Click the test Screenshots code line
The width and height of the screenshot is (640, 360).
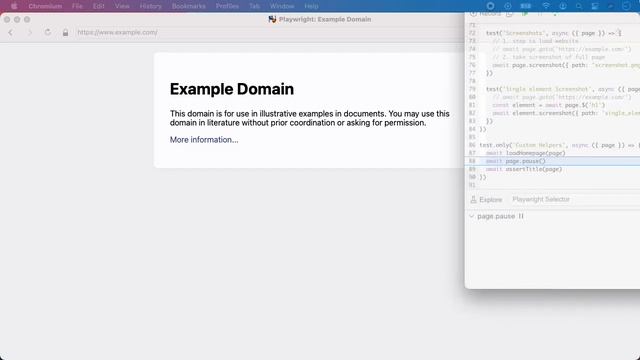(x=553, y=33)
